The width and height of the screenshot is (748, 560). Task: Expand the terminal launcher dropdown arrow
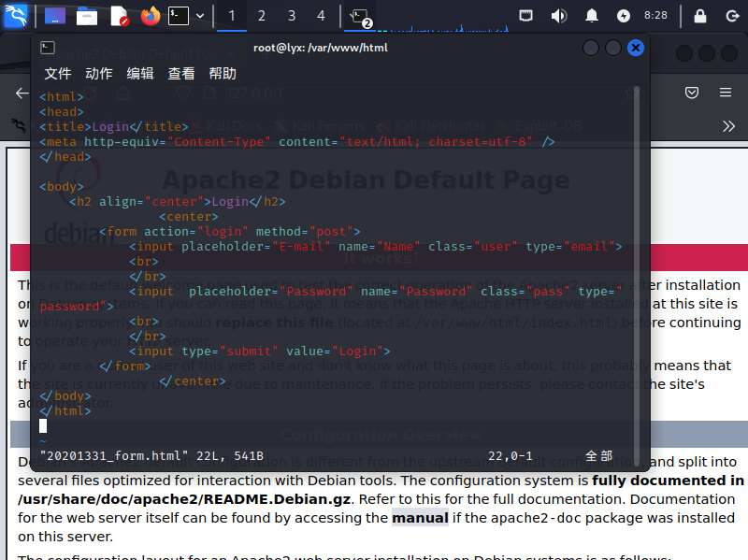click(200, 16)
